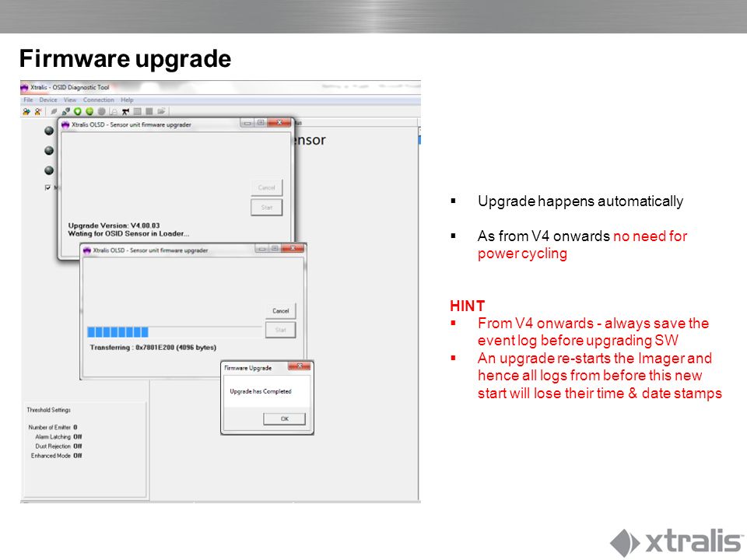747x560 pixels.
Task: Open the Connection menu
Action: (99, 100)
